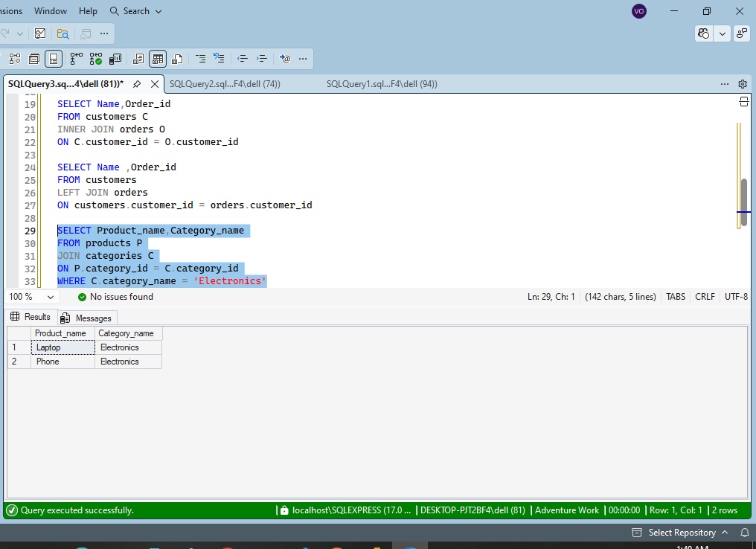Click the split editor icon above the scrollbar
The width and height of the screenshot is (756, 549).
(x=744, y=102)
